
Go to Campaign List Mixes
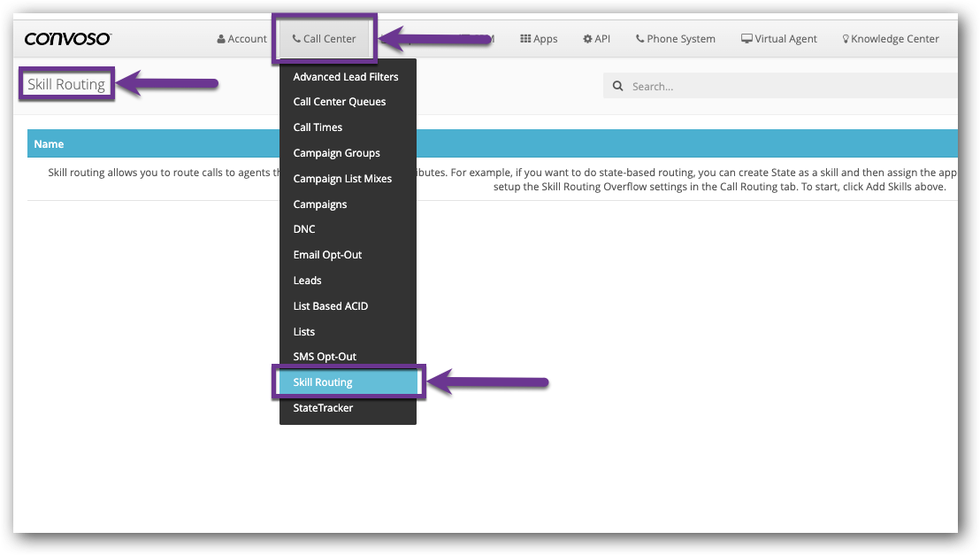tap(342, 179)
